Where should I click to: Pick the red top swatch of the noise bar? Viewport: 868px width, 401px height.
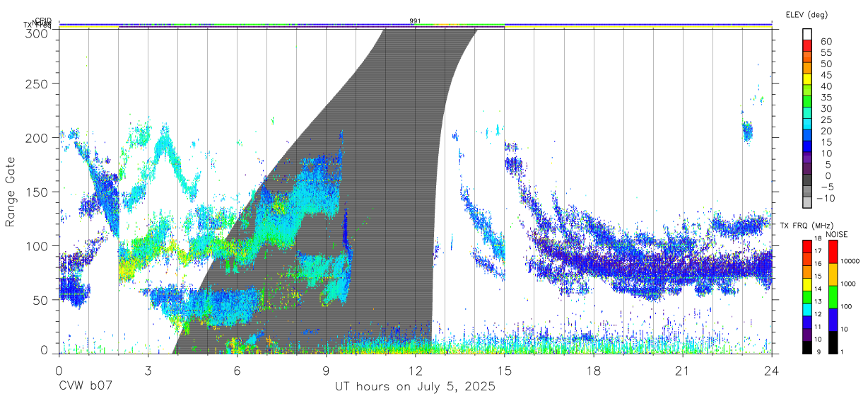click(x=833, y=251)
